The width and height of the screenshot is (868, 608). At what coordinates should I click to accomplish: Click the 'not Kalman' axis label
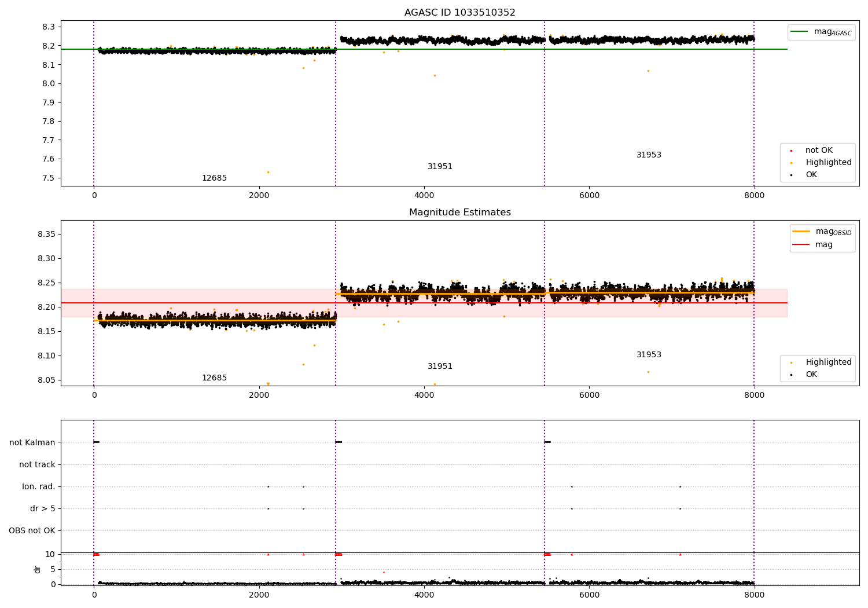(32, 442)
